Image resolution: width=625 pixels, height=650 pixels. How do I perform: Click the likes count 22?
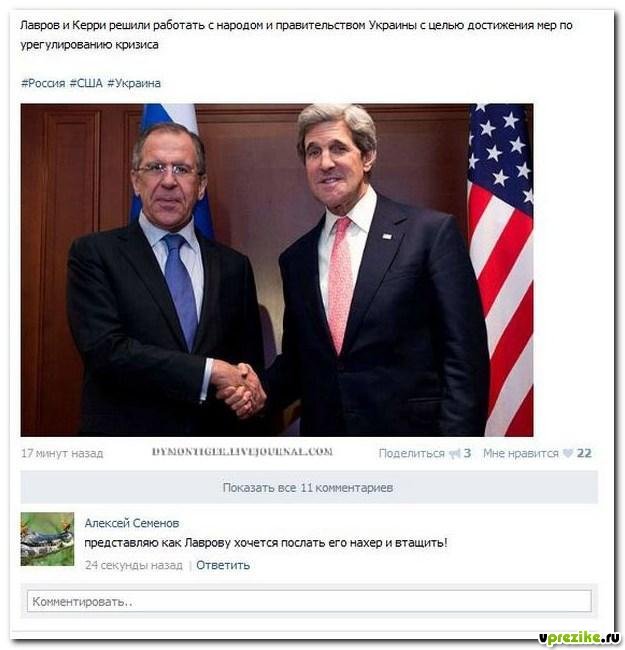tap(584, 454)
